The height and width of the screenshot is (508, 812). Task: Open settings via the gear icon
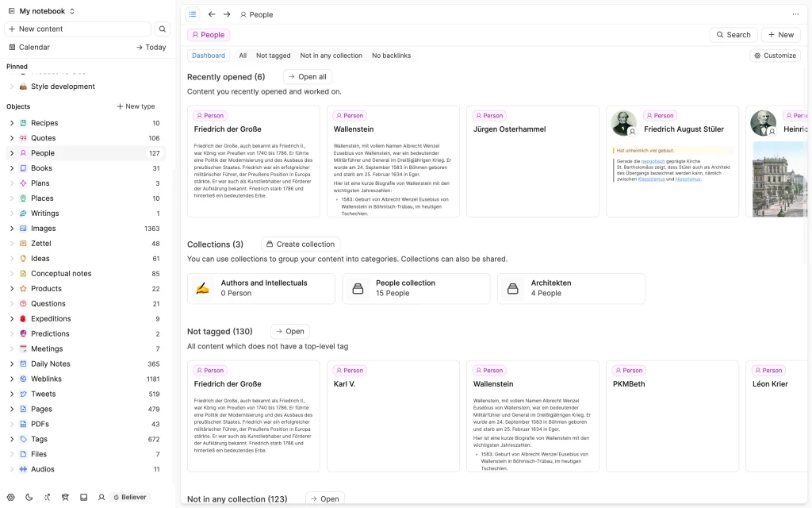[11, 497]
